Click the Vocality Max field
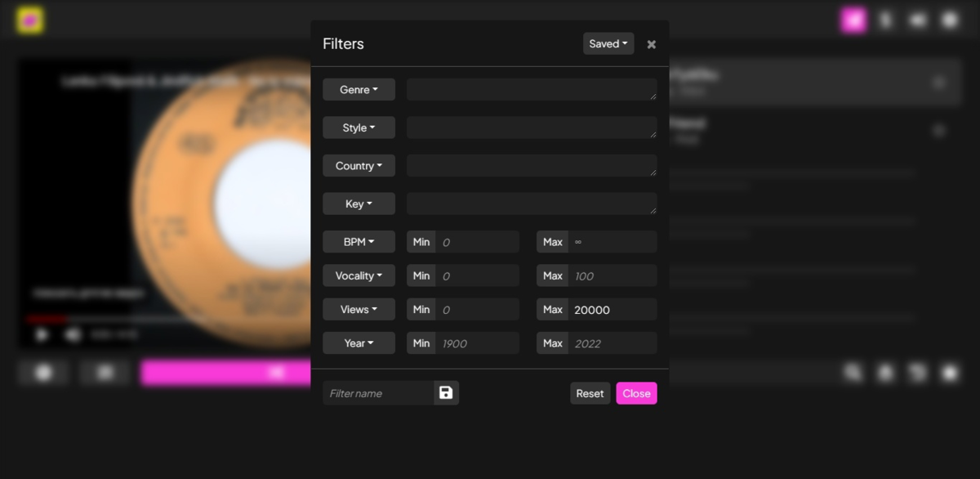This screenshot has width=980, height=479. click(x=612, y=275)
